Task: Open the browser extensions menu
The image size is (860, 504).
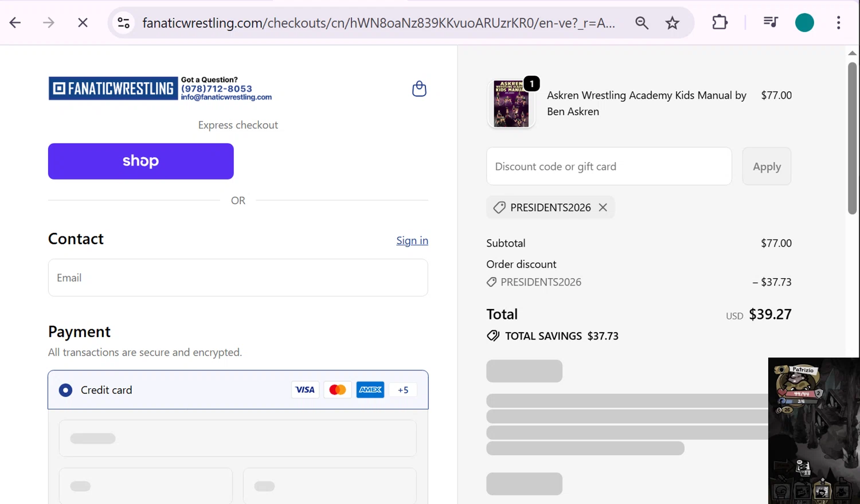Action: [720, 22]
